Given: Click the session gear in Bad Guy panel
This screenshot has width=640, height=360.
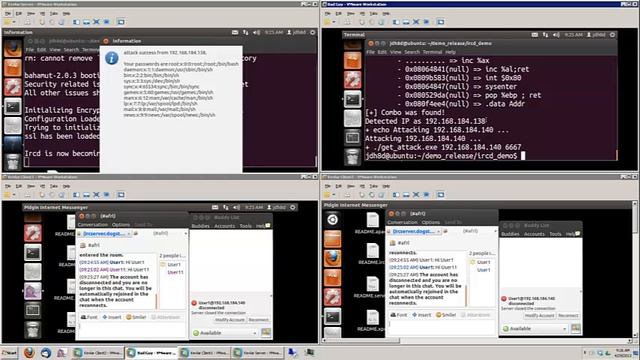Looking at the screenshot, I should click(x=612, y=35).
